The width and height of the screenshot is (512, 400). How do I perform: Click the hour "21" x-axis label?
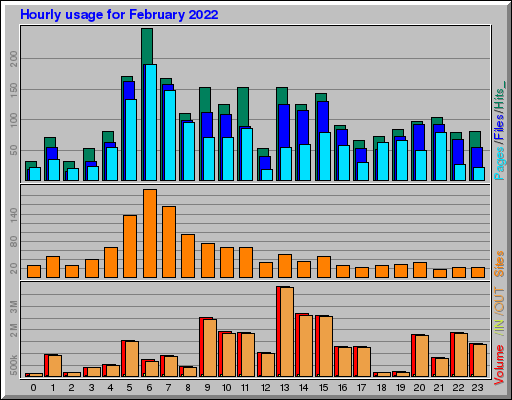click(x=439, y=387)
